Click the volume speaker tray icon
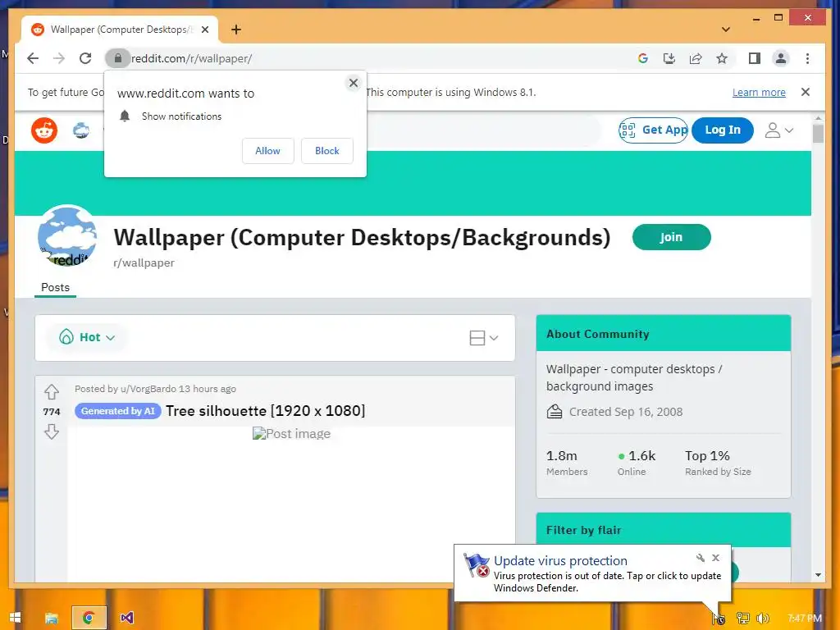This screenshot has width=840, height=630. point(764,619)
